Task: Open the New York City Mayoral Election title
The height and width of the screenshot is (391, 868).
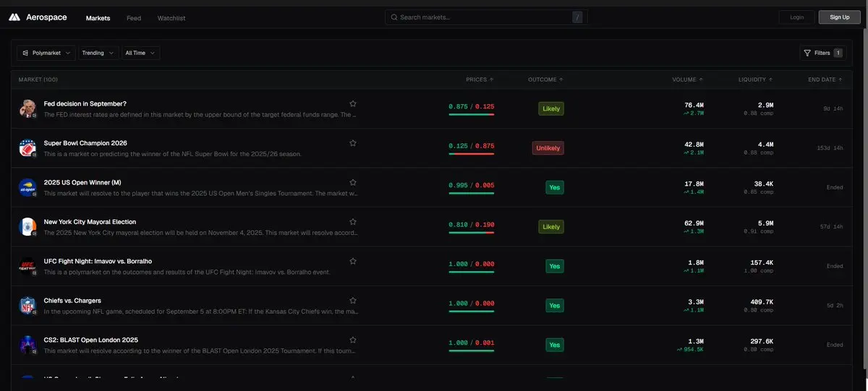Action: click(x=90, y=222)
